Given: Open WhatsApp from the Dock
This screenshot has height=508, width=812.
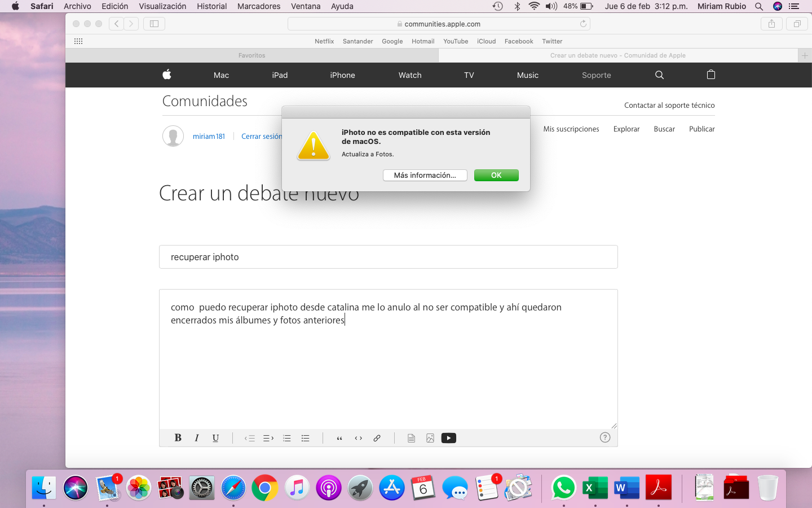Looking at the screenshot, I should pos(563,488).
